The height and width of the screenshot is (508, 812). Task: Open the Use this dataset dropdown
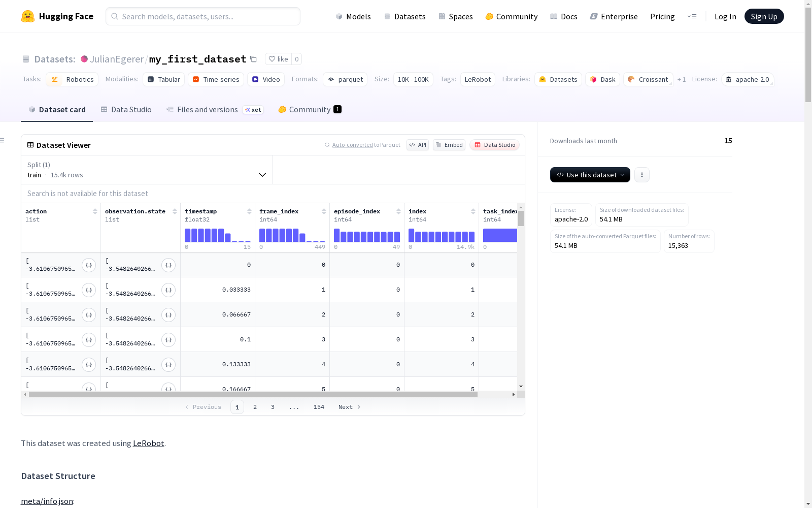(590, 175)
